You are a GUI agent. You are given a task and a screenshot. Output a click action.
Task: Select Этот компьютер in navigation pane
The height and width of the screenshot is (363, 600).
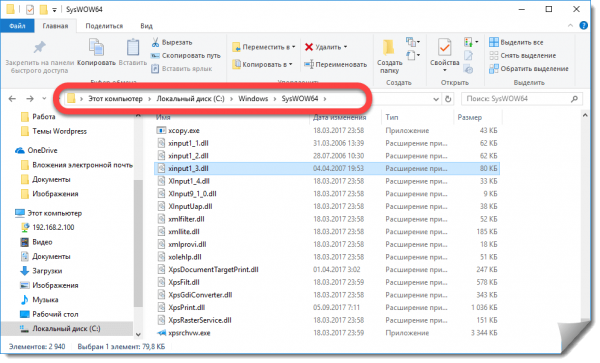[x=54, y=213]
